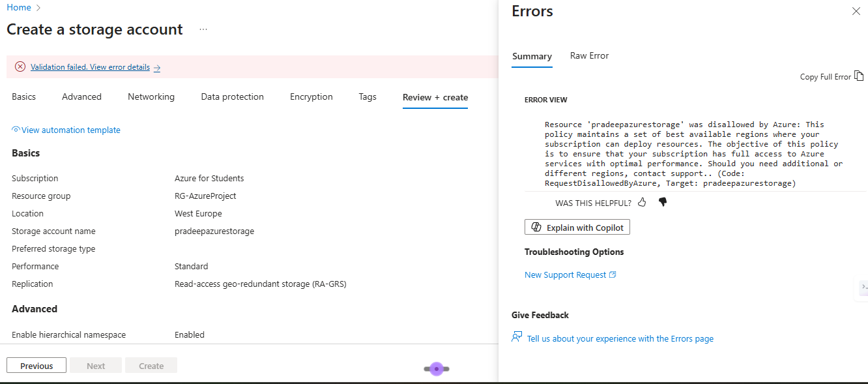The image size is (868, 384).
Task: Select the Encryption tab
Action: click(311, 96)
